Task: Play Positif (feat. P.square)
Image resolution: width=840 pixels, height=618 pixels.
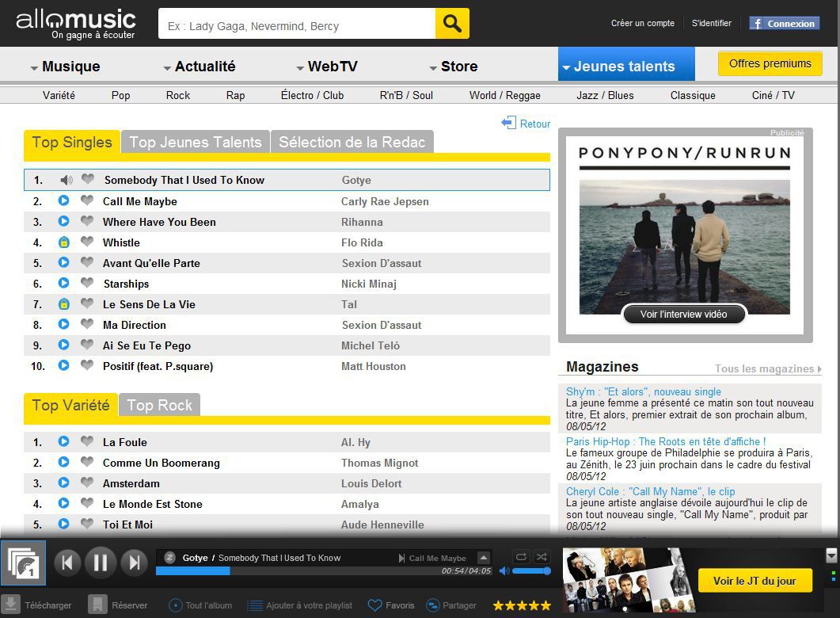Action: click(64, 365)
